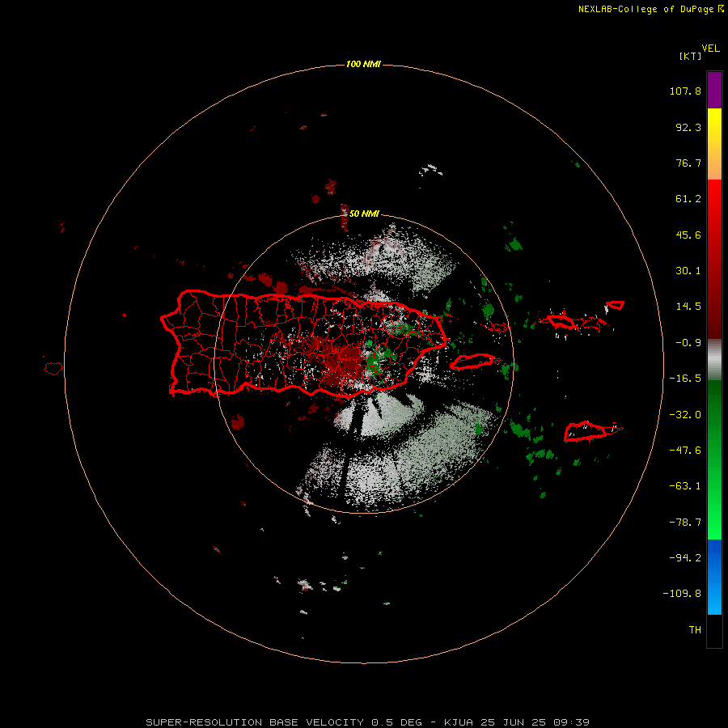The image size is (728, 728).
Task: Click the VEL legend title
Action: tap(710, 49)
